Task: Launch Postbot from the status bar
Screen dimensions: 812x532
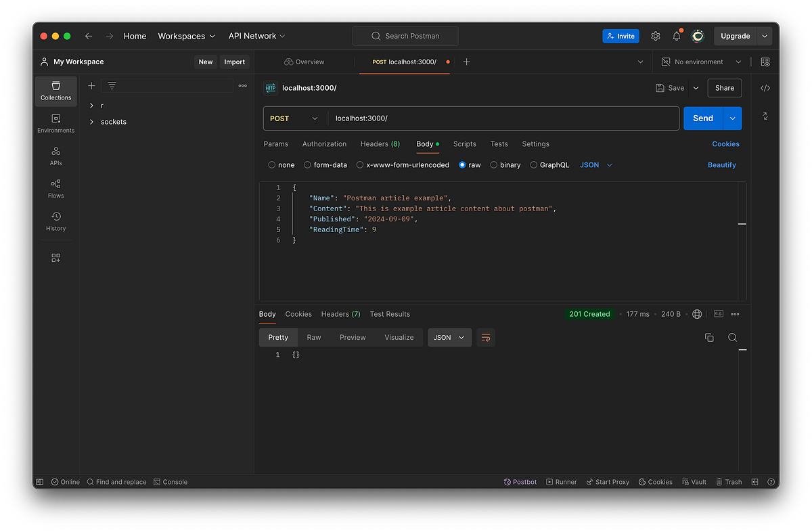Action: pyautogui.click(x=520, y=481)
